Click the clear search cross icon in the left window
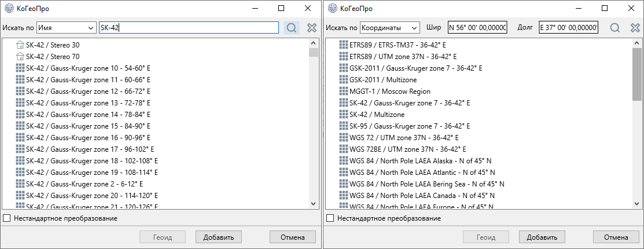The image size is (644, 249). (312, 28)
